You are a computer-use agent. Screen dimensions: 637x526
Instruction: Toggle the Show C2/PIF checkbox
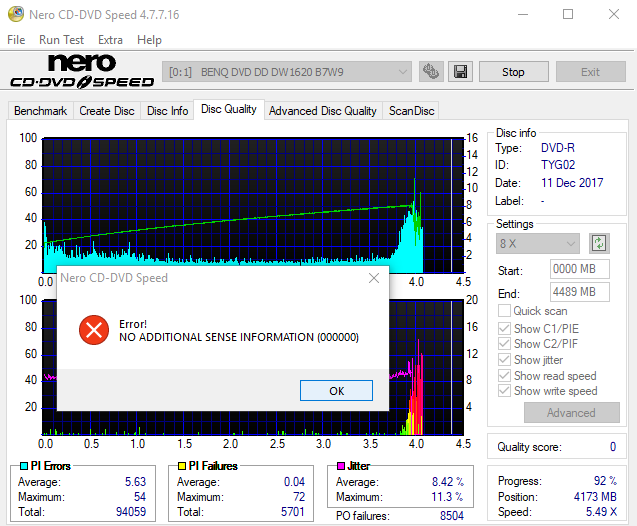pyautogui.click(x=504, y=344)
